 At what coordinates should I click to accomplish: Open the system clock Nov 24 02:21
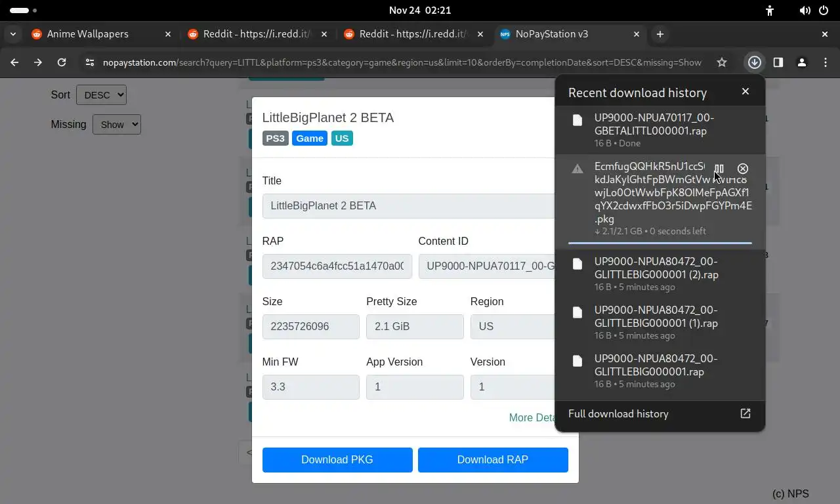(420, 10)
